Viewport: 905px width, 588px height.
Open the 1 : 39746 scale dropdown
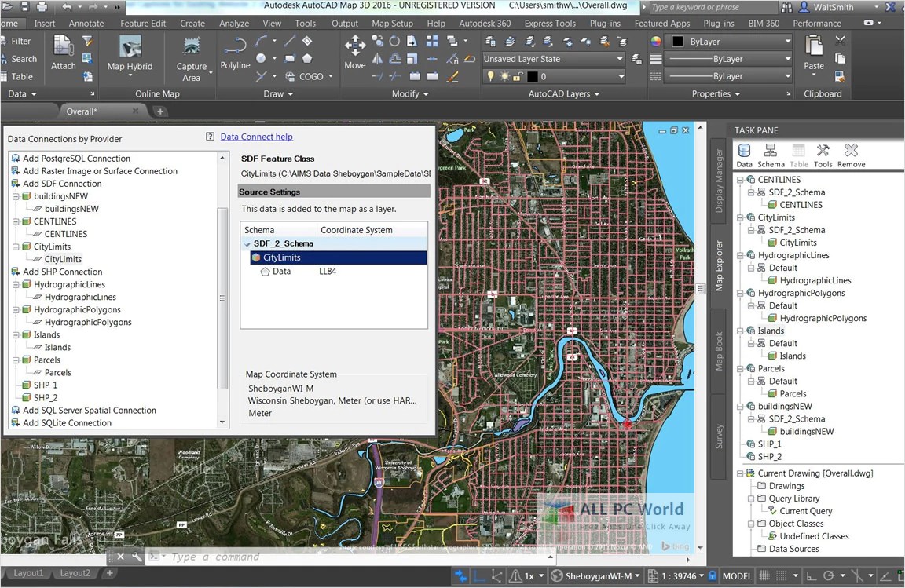click(676, 576)
